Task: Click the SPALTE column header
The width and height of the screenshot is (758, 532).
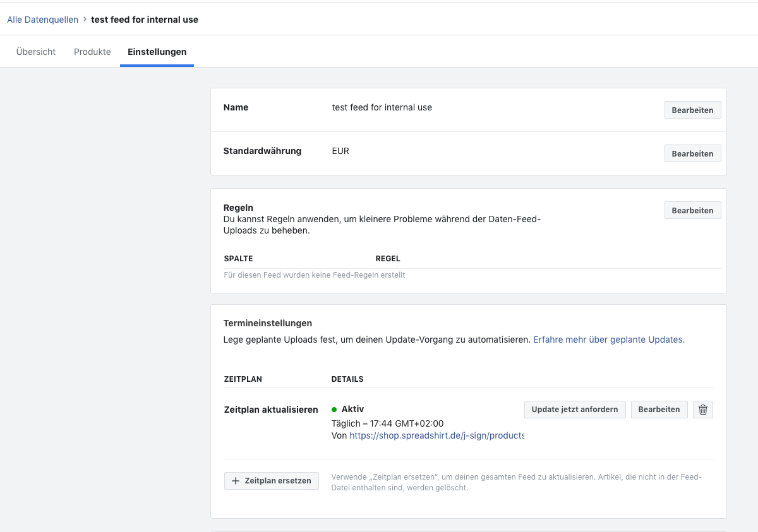Action: click(x=238, y=259)
